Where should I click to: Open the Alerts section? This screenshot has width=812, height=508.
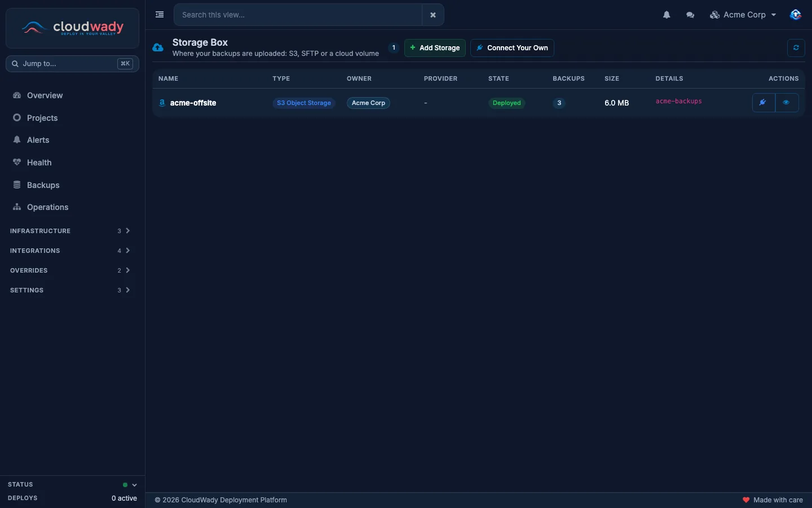[72, 140]
